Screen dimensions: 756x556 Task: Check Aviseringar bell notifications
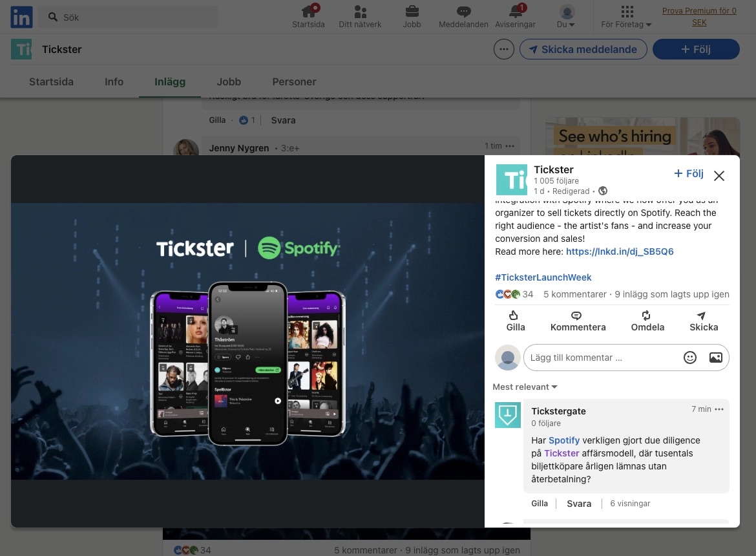[515, 11]
